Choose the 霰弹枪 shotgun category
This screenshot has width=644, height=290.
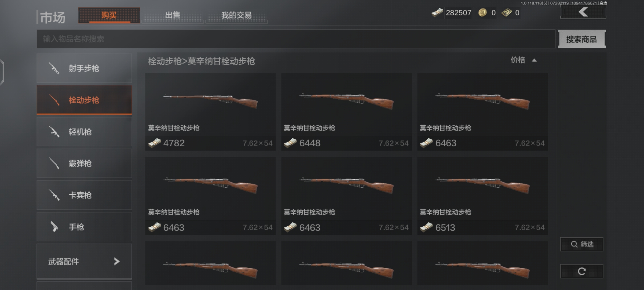click(84, 163)
